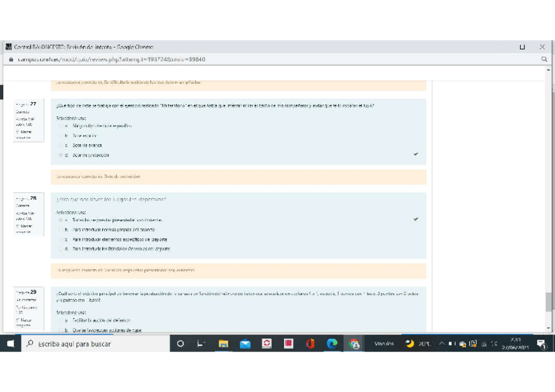Select option b in question 28 about normas
This screenshot has width=555, height=392.
click(61, 230)
